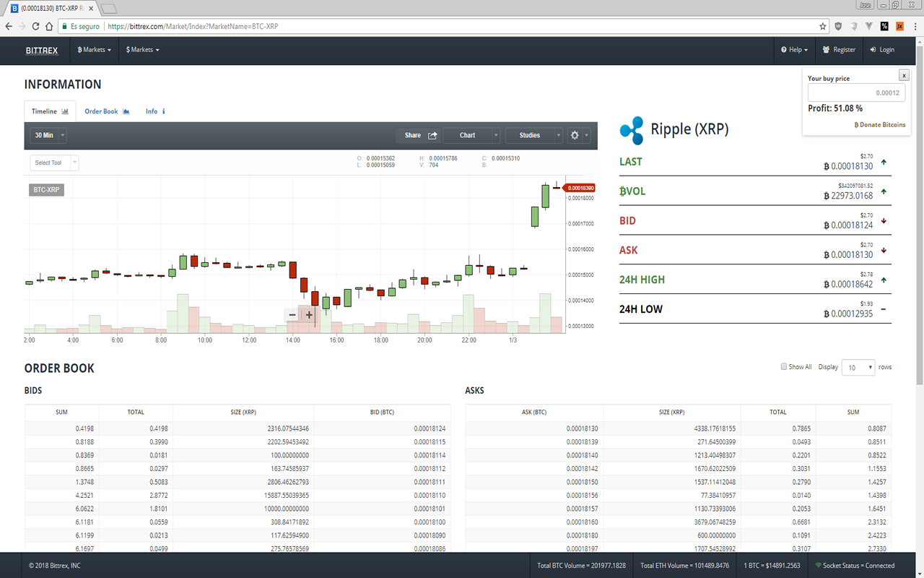Click '1 BTC = $14891.2563' in footer
This screenshot has width=924, height=578.
(x=771, y=566)
